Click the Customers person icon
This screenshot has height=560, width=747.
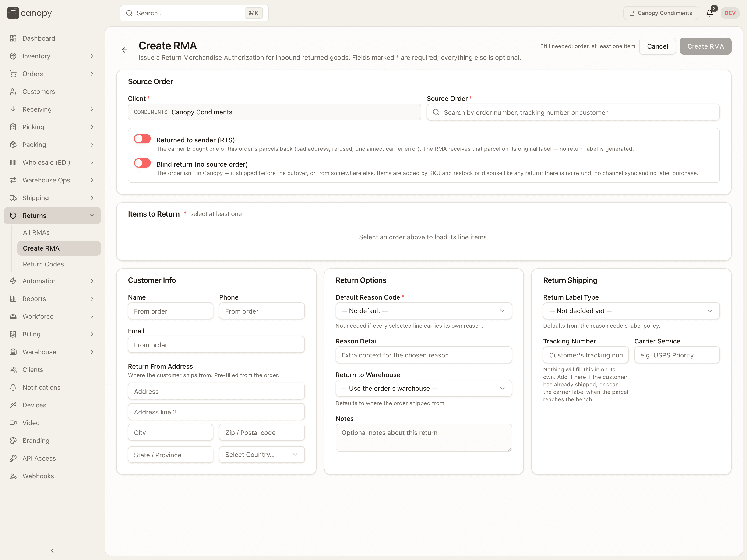(13, 91)
